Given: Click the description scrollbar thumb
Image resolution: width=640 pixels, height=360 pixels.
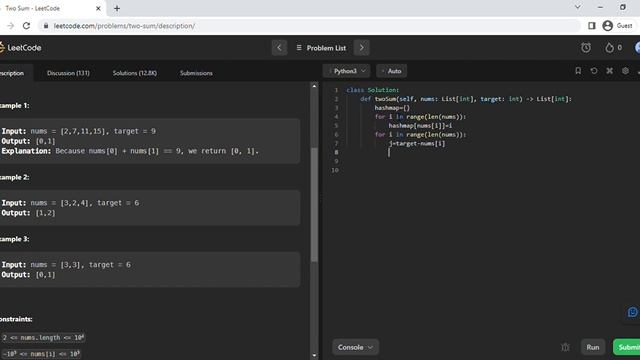Looking at the screenshot, I should point(314,204).
